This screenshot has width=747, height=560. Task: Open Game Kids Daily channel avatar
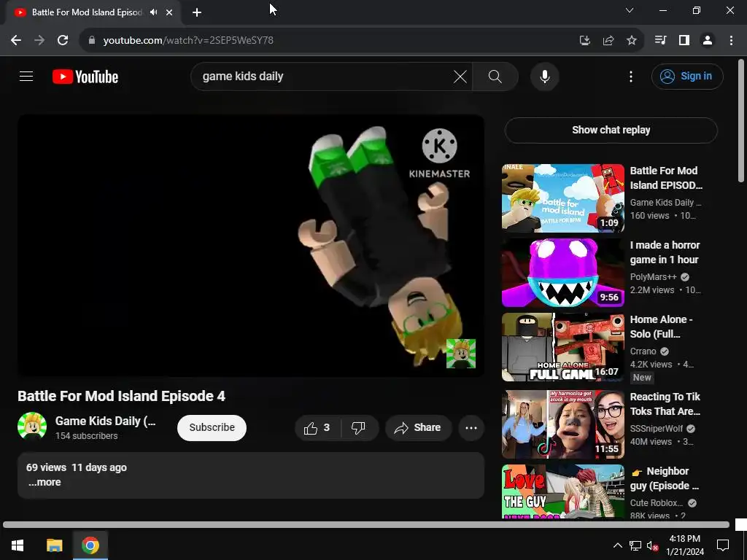tap(32, 426)
